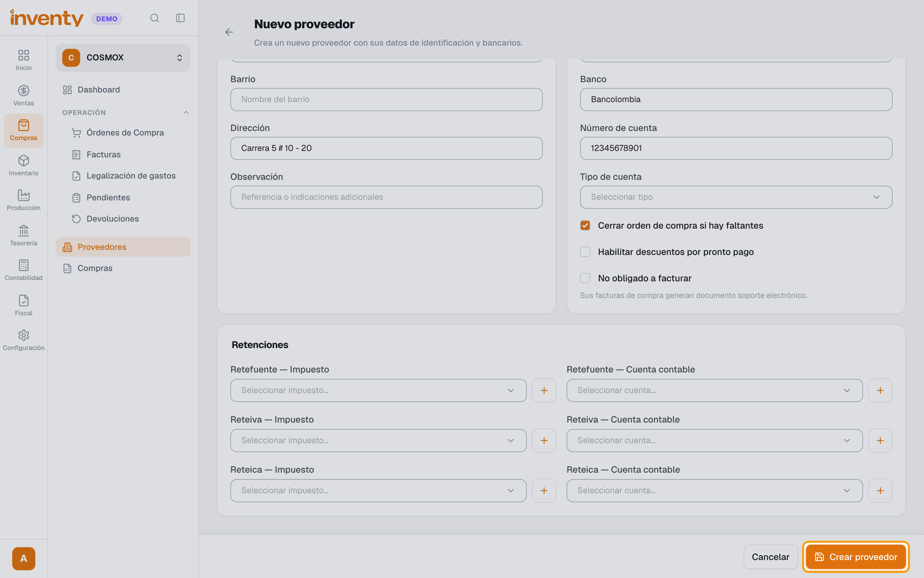Add new Retefuente impuesto with plus
The image size is (924, 578).
click(544, 390)
